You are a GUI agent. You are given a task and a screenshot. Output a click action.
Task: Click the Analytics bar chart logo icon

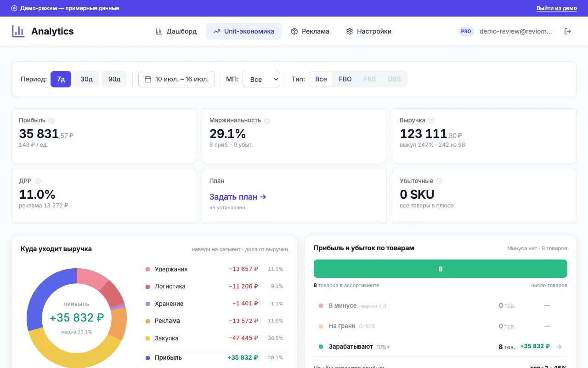point(18,31)
